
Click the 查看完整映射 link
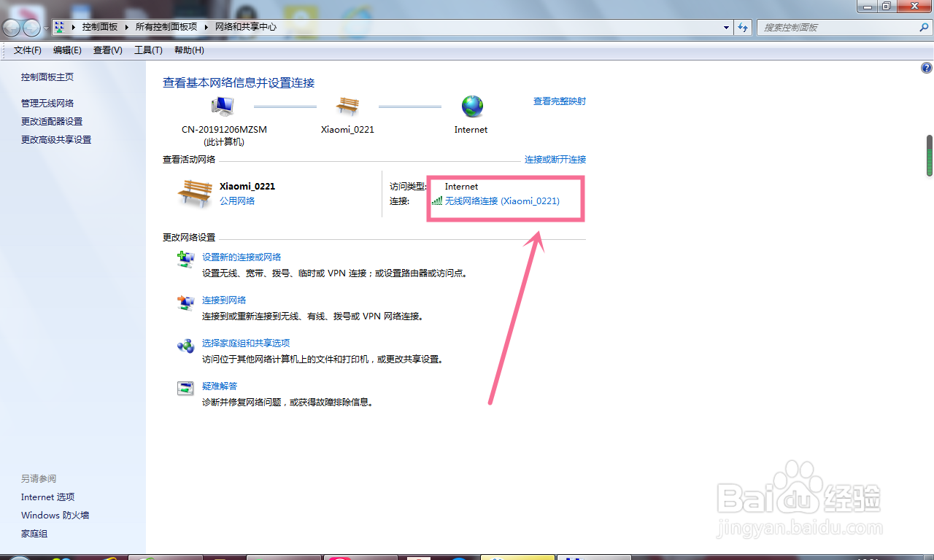(560, 101)
